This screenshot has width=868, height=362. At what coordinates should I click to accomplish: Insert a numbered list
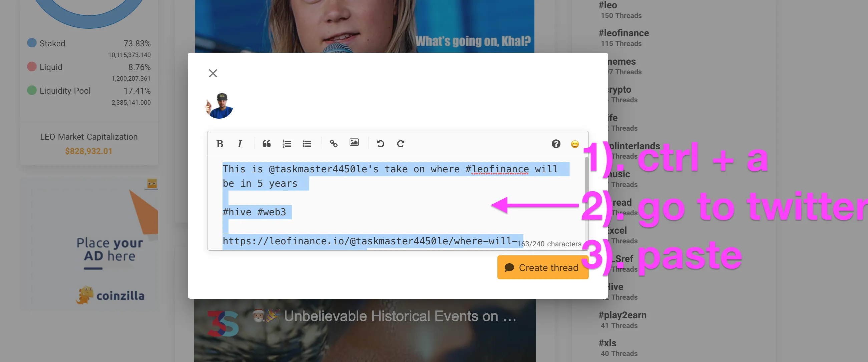(x=287, y=144)
